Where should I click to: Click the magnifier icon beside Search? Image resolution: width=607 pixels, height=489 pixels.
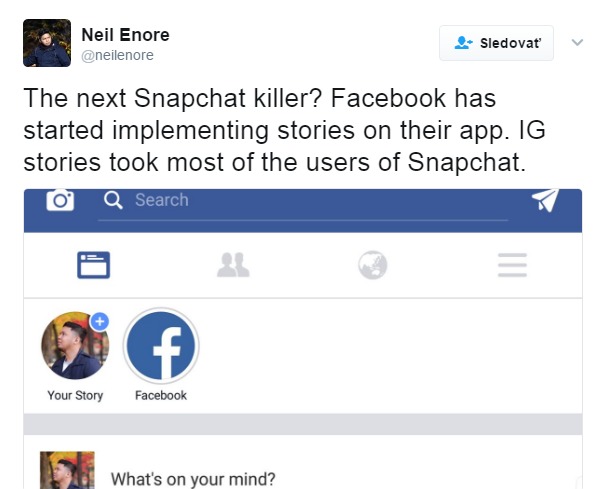click(114, 200)
